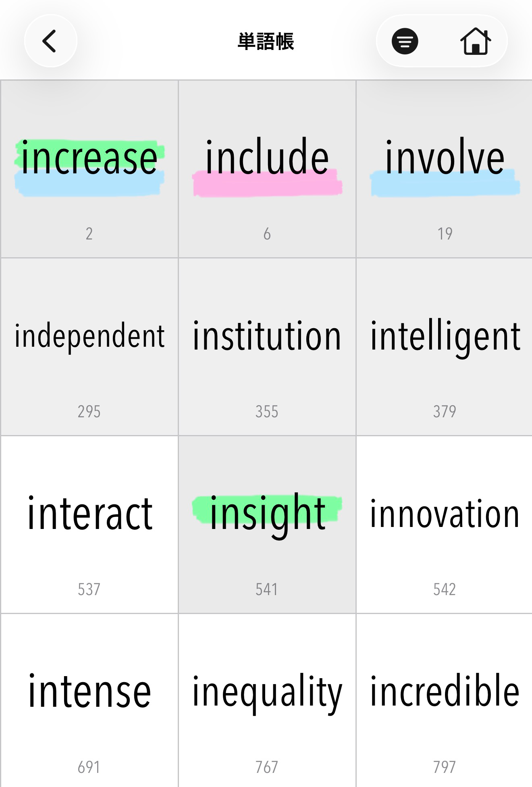The height and width of the screenshot is (787, 532).
Task: Tap the "independent" word tile
Action: (x=89, y=347)
